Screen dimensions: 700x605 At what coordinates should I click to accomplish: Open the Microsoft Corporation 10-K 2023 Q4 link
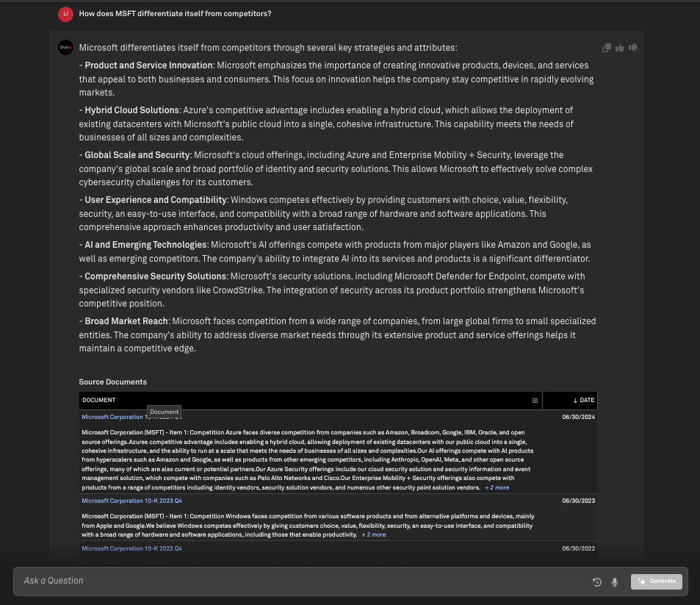click(x=131, y=501)
